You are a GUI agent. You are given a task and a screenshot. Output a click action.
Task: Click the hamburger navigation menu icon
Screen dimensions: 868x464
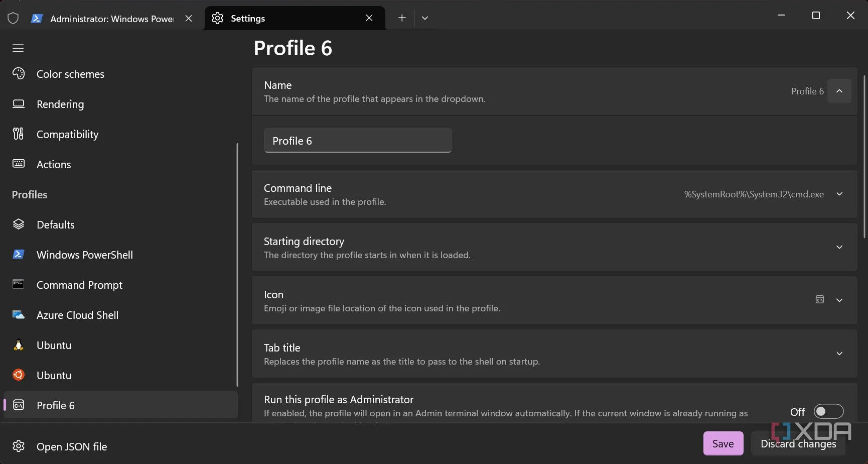(18, 48)
